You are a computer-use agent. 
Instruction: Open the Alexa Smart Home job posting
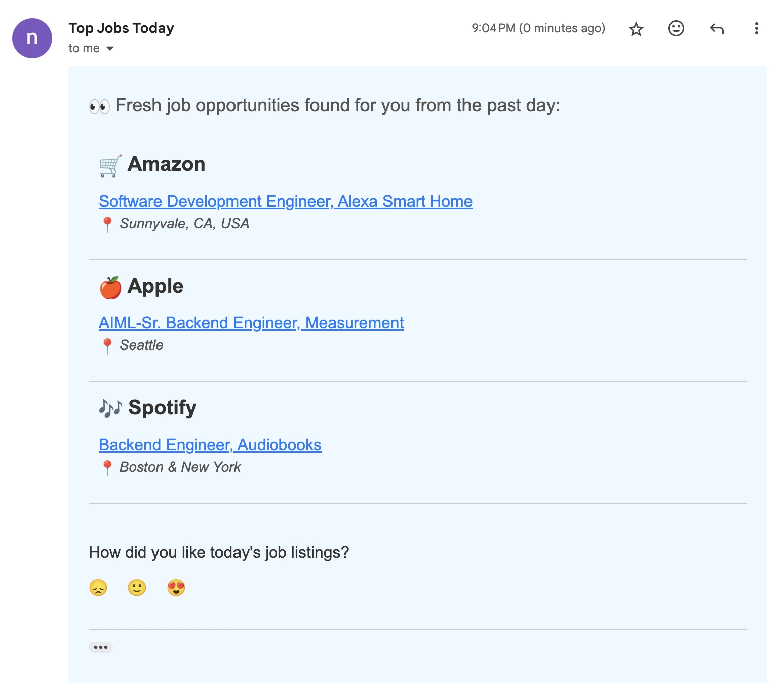285,201
